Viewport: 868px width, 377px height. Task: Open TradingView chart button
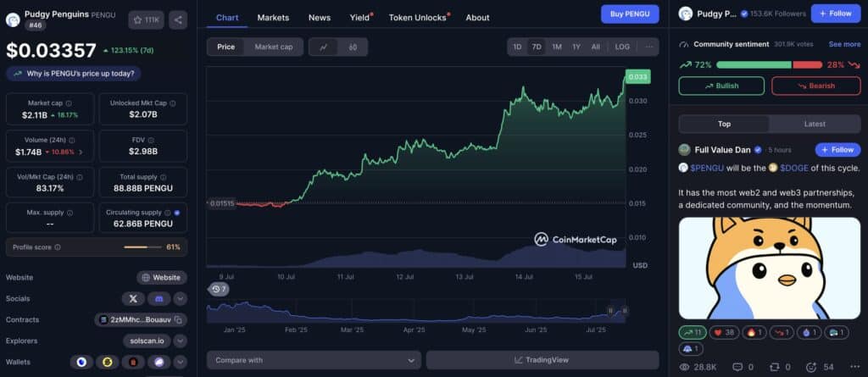(542, 360)
